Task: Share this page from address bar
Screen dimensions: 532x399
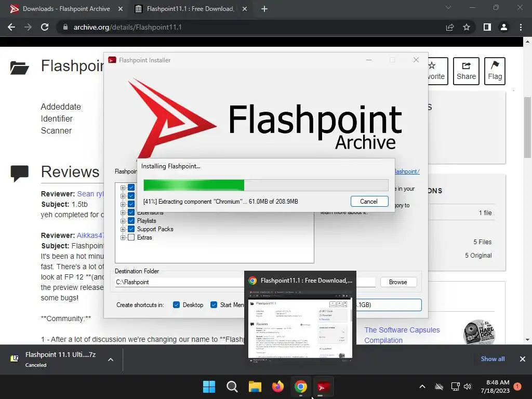Action: point(450,27)
